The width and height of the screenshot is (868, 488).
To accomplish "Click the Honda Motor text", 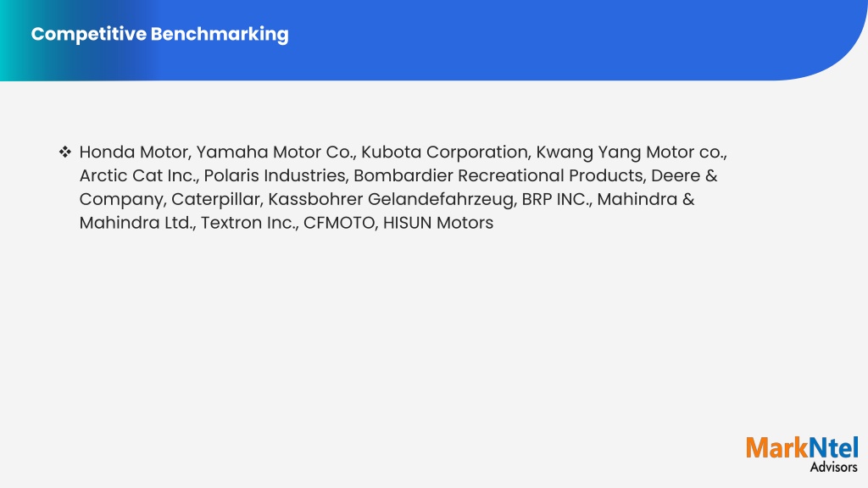I will click(x=135, y=152).
